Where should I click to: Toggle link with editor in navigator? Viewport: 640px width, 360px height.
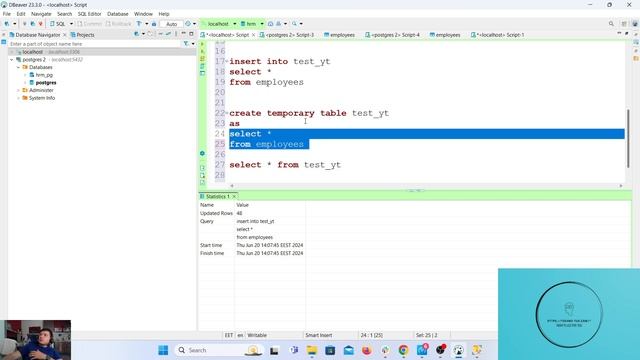tap(168, 34)
